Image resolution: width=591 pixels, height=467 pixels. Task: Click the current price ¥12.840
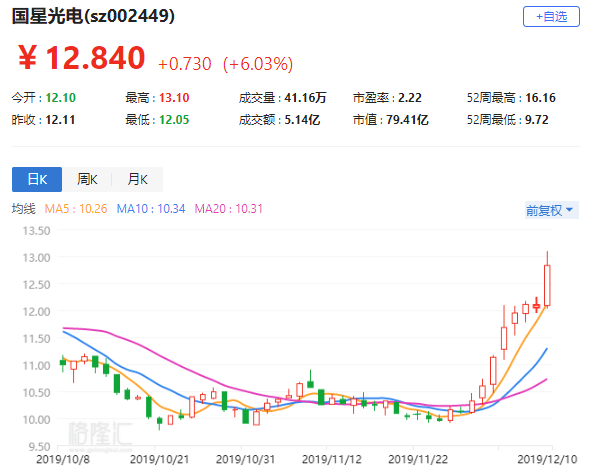81,58
